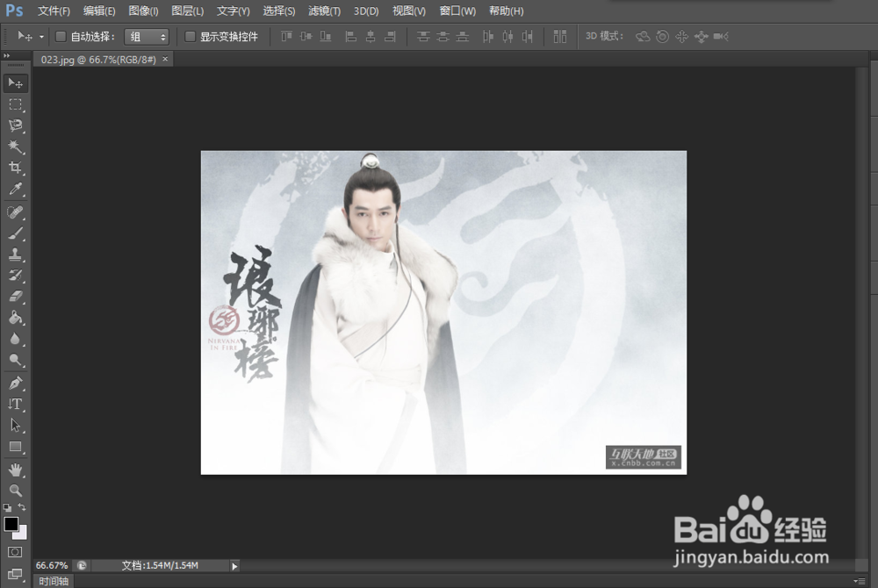Select the History Brush tool
The width and height of the screenshot is (878, 588).
coord(15,276)
